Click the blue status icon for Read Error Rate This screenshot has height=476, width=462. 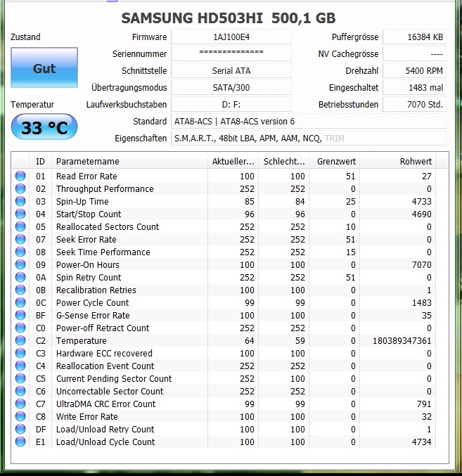tap(20, 176)
